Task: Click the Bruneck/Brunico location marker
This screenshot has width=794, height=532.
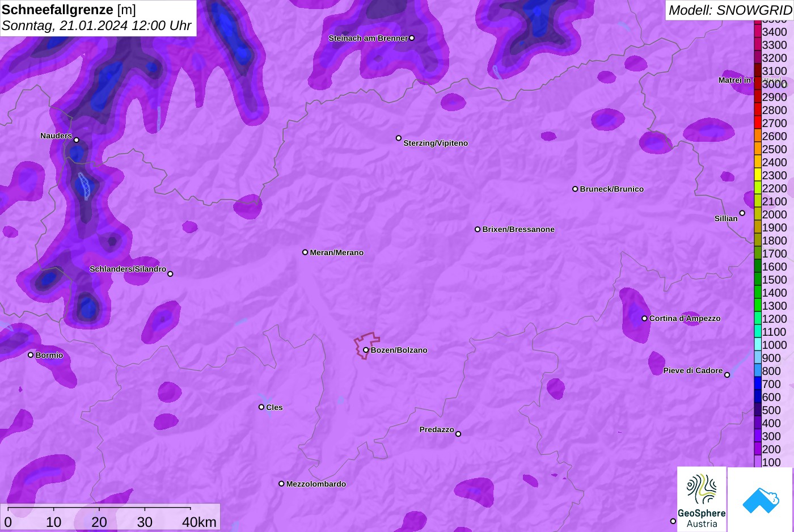Action: (x=575, y=189)
